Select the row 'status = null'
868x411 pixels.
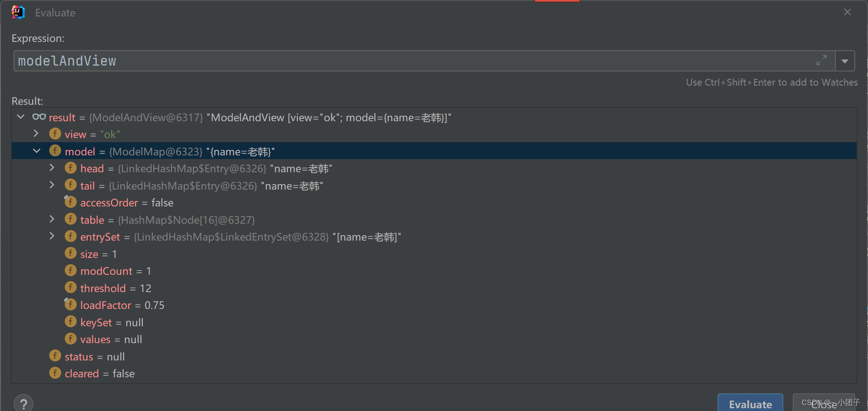click(434, 356)
